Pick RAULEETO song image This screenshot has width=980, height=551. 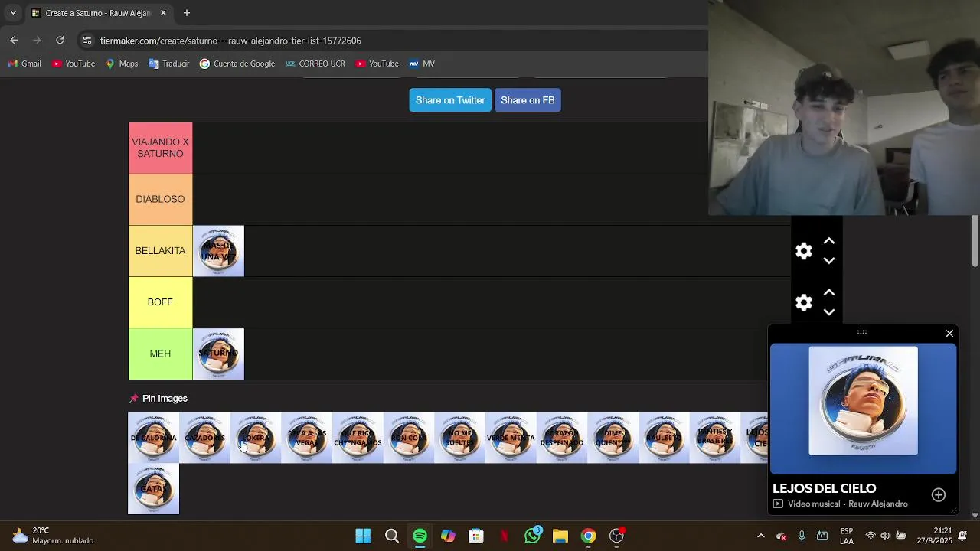tap(664, 438)
